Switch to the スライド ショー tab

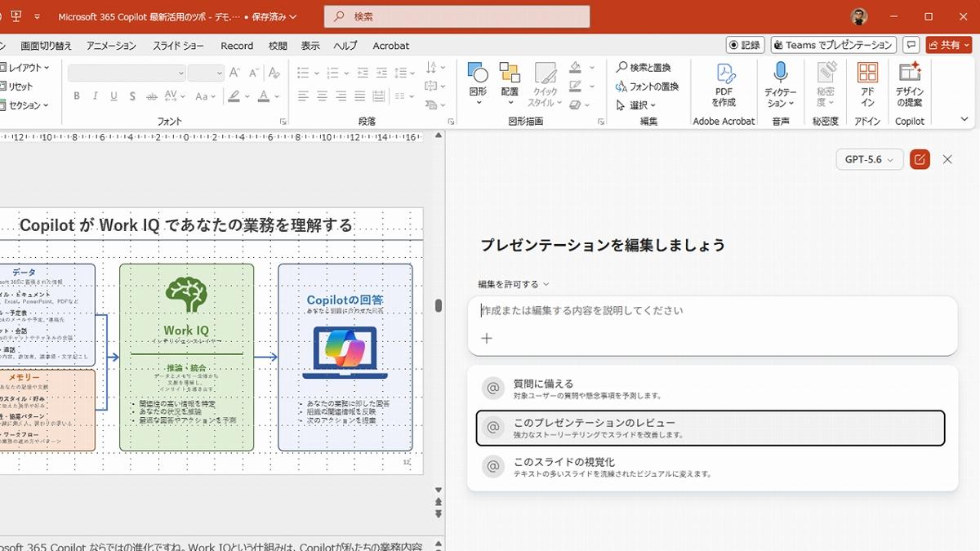click(178, 46)
